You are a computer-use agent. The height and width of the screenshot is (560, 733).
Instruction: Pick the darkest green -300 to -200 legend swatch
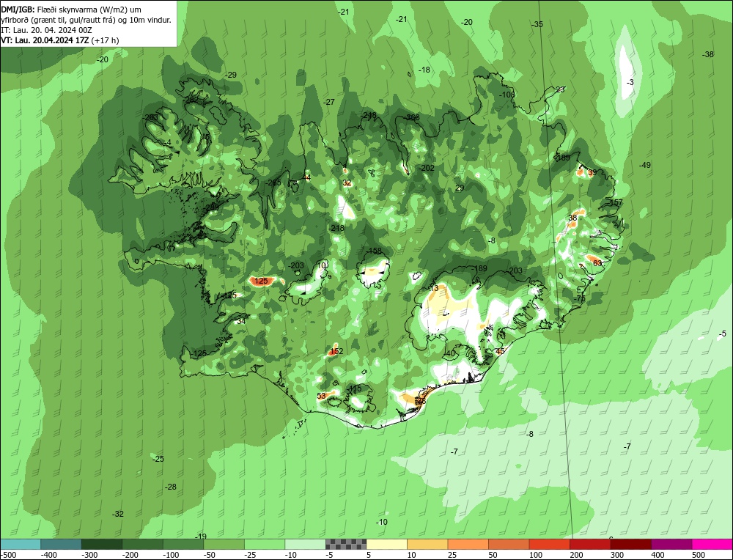click(x=101, y=545)
